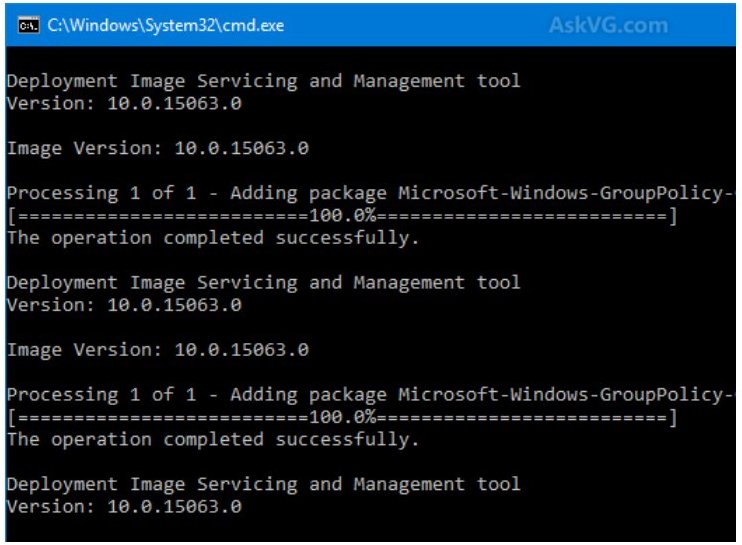This screenshot has height=545, width=742.
Task: Click the third Deployment Image Servicing line
Action: coord(263,484)
